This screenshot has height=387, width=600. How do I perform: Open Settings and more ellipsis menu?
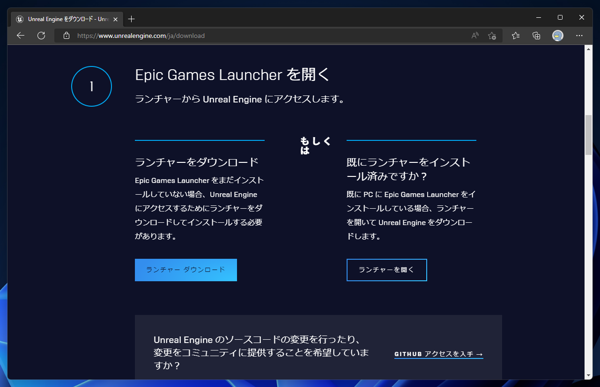[579, 36]
